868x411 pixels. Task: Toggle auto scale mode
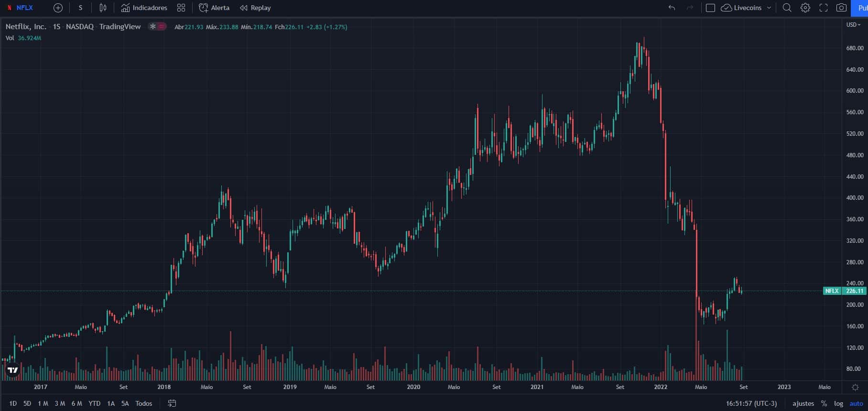856,403
